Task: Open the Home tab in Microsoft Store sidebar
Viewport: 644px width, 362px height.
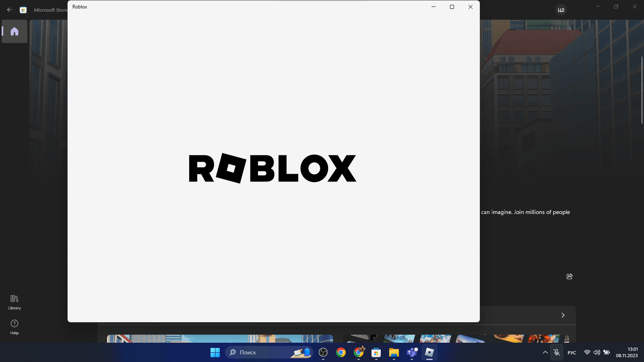Action: pyautogui.click(x=14, y=31)
